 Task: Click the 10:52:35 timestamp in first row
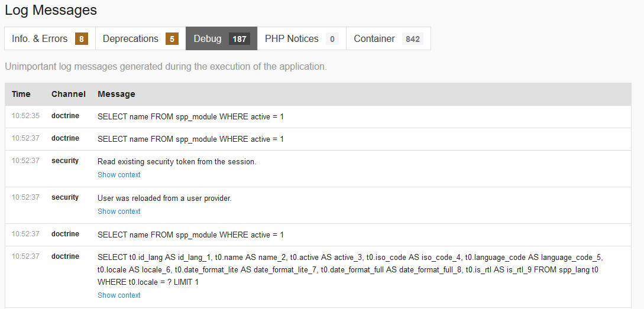pyautogui.click(x=25, y=116)
